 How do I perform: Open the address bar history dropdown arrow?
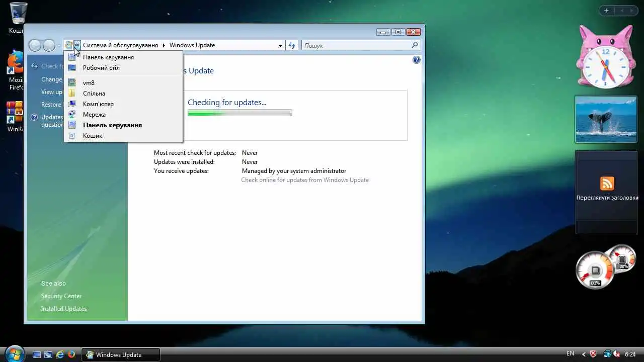tap(280, 45)
